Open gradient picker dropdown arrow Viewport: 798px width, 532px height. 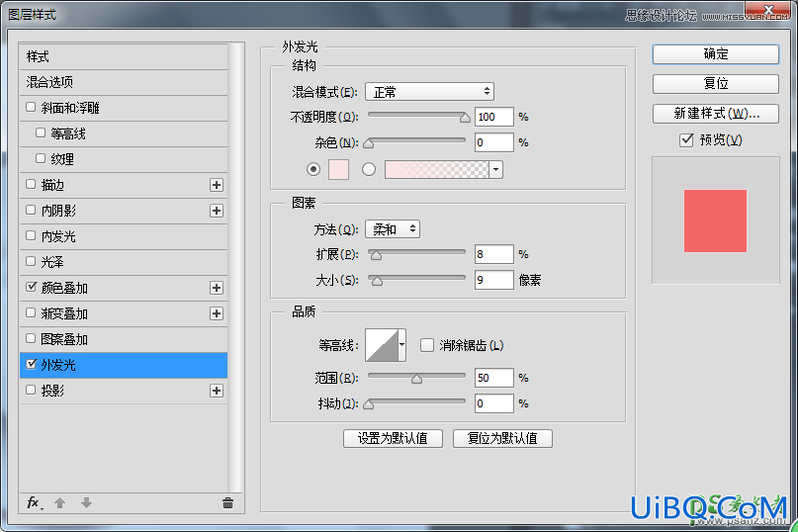496,169
